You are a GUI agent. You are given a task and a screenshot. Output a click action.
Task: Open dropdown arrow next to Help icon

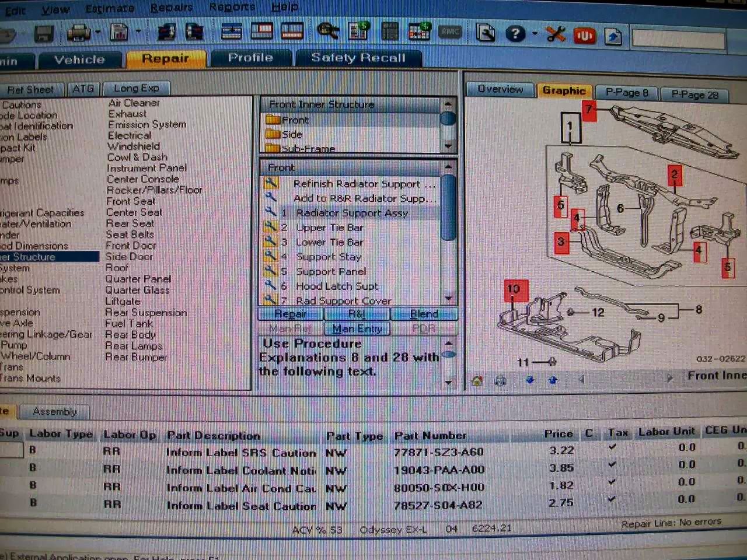(x=534, y=34)
